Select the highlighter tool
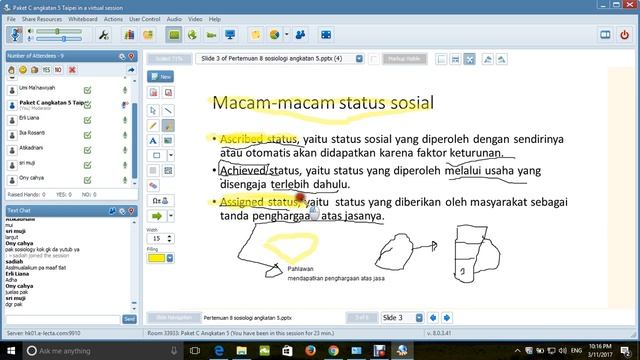 [168, 126]
